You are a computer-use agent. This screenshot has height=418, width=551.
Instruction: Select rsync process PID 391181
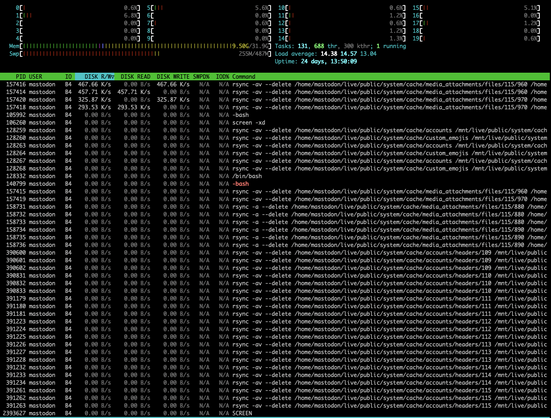[x=276, y=314]
